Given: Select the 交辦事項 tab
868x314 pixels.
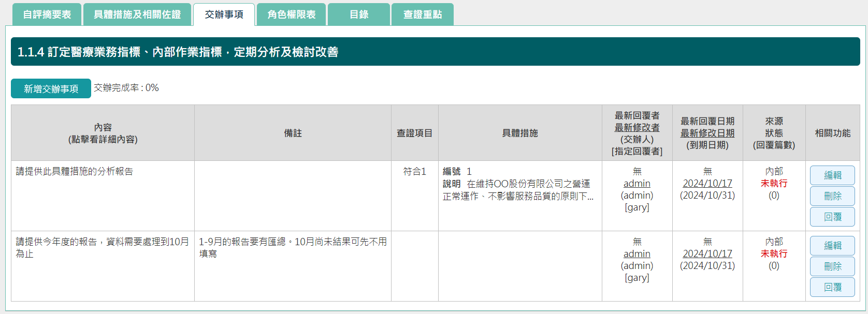Looking at the screenshot, I should [224, 14].
